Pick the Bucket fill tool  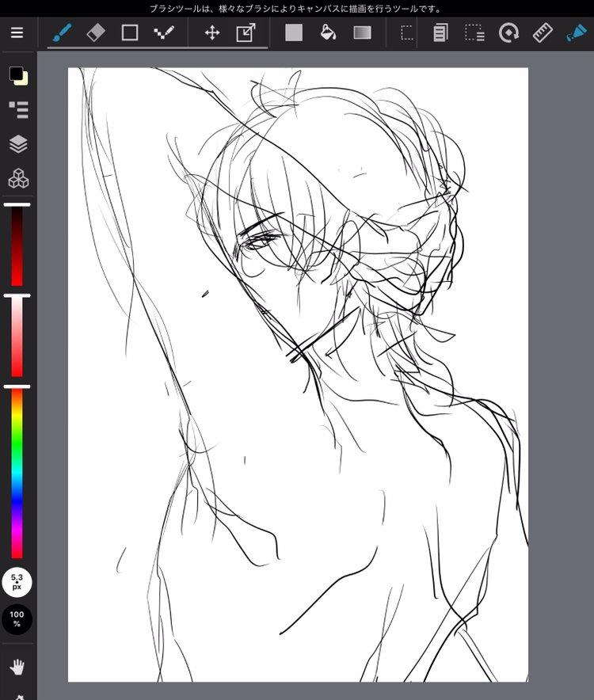coord(328,32)
